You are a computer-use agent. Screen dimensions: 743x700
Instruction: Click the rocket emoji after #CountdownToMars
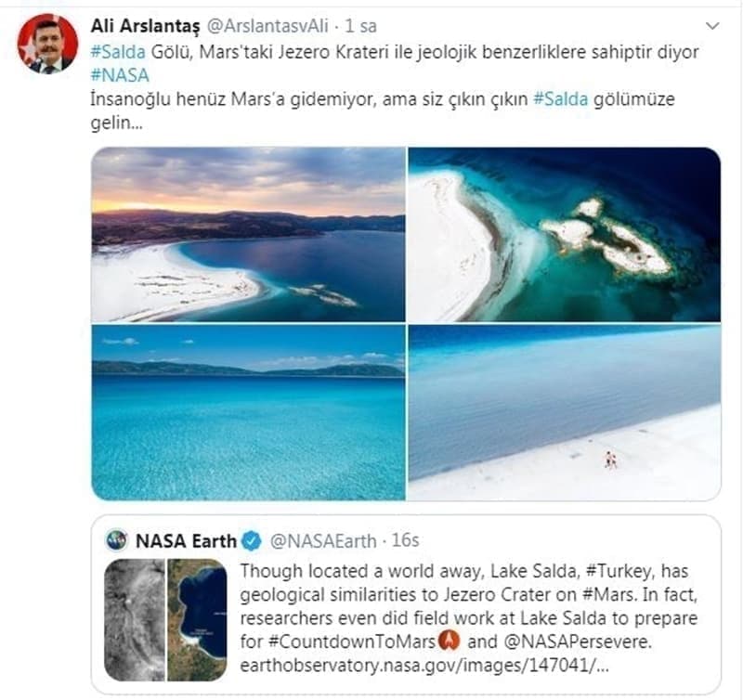[449, 641]
